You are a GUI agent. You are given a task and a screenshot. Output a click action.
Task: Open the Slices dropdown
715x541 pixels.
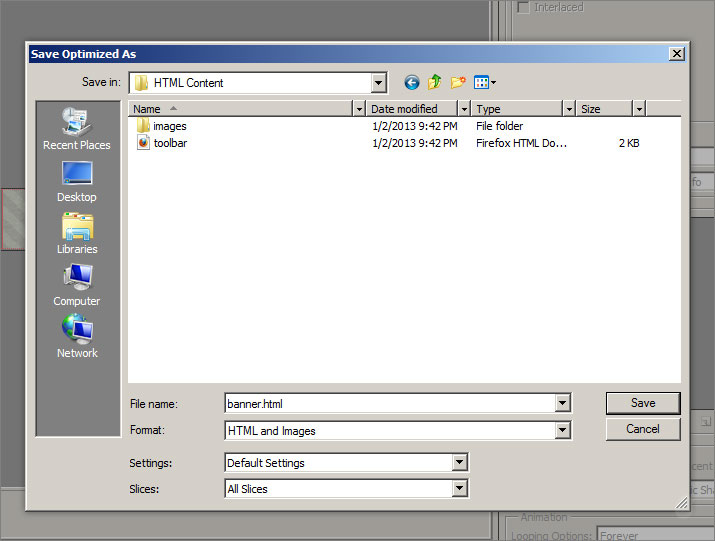point(459,489)
